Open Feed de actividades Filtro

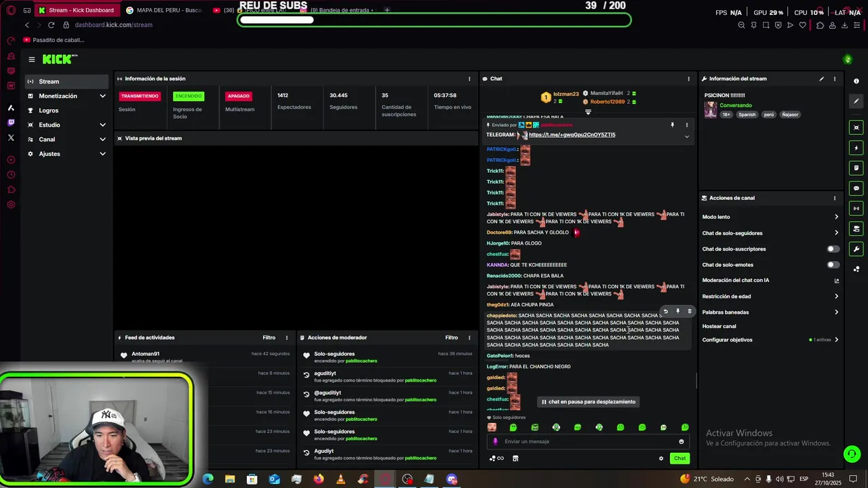click(x=269, y=338)
